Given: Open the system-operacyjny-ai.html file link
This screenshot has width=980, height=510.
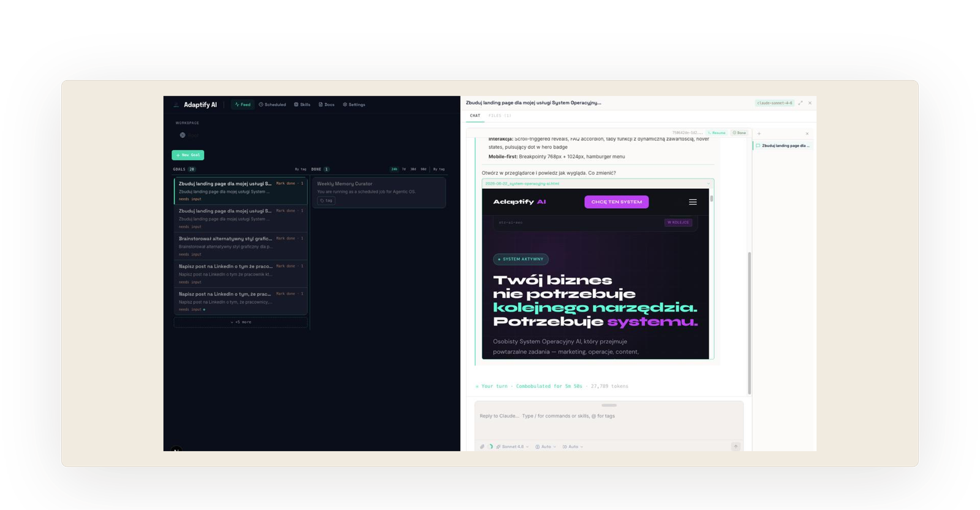Looking at the screenshot, I should coord(522,183).
